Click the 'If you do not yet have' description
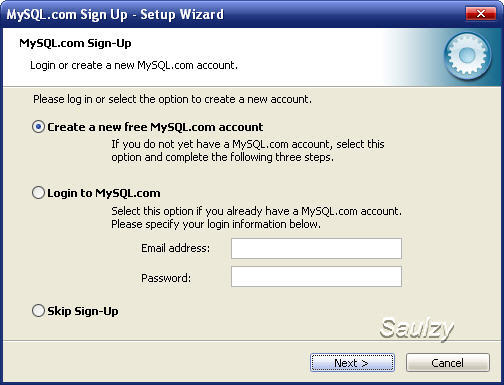Viewport: 504px width, 385px height. [248, 151]
